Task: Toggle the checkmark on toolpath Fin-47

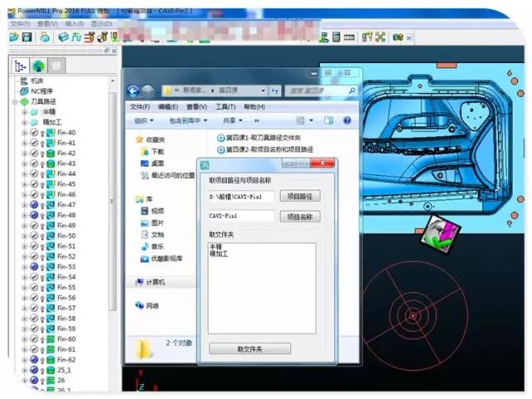Action: 34,204
